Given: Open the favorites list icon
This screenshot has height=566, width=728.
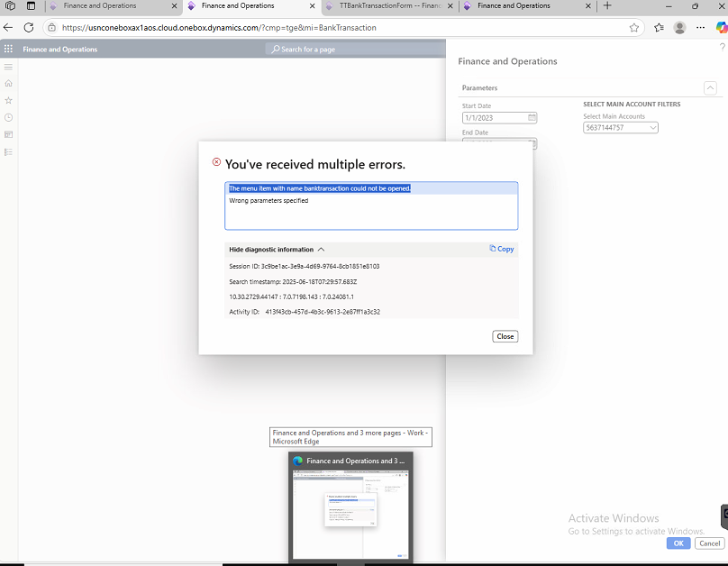Looking at the screenshot, I should (x=659, y=28).
